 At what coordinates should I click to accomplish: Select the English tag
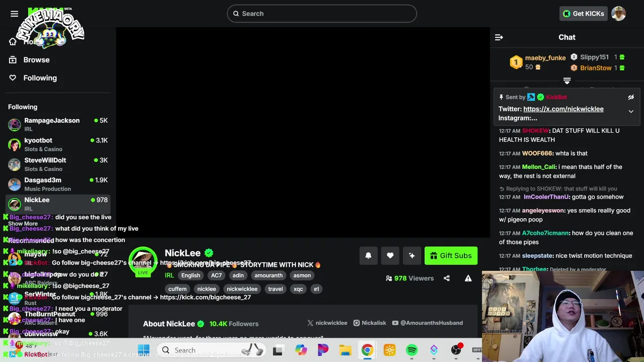191,275
